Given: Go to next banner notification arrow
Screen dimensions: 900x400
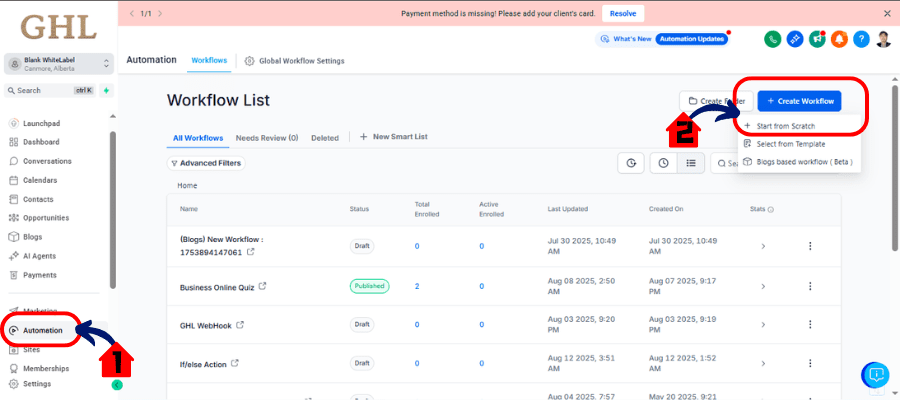Looking at the screenshot, I should pyautogui.click(x=160, y=13).
